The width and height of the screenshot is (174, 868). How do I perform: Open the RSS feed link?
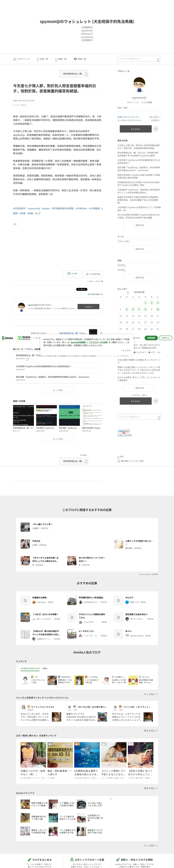pos(121,457)
